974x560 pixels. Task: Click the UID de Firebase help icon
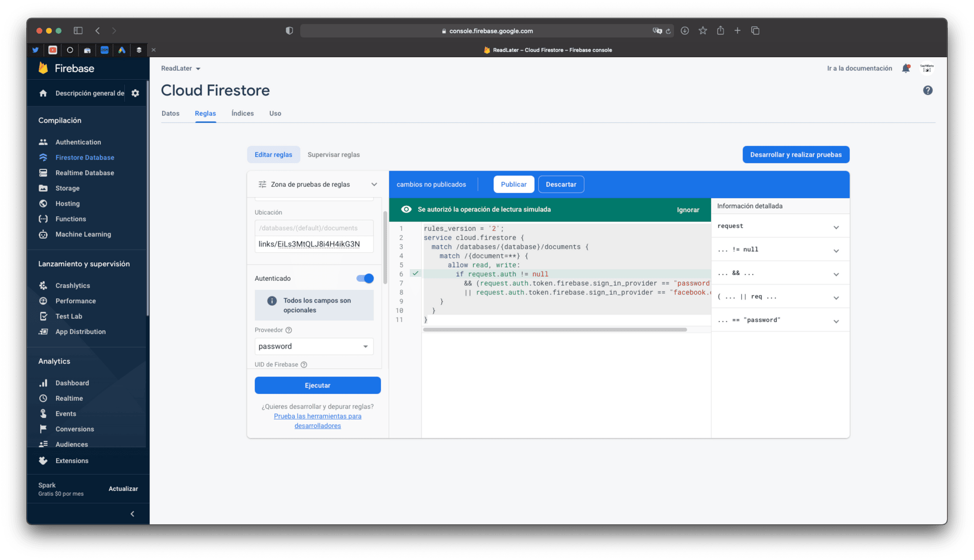point(304,365)
